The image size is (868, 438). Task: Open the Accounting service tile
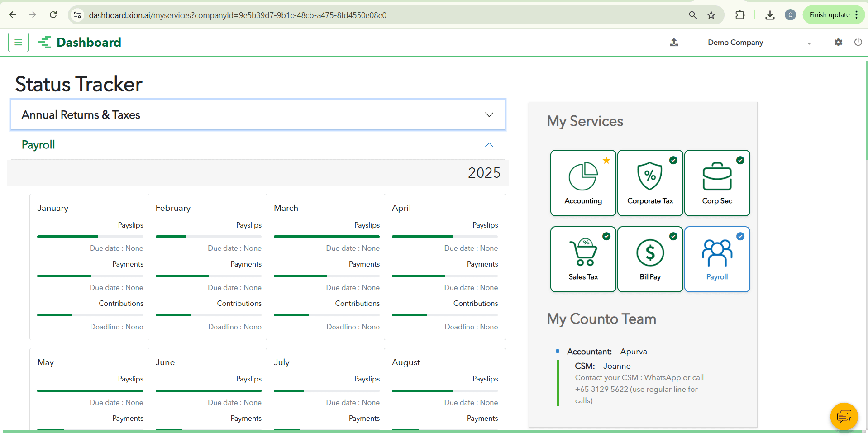pos(583,183)
